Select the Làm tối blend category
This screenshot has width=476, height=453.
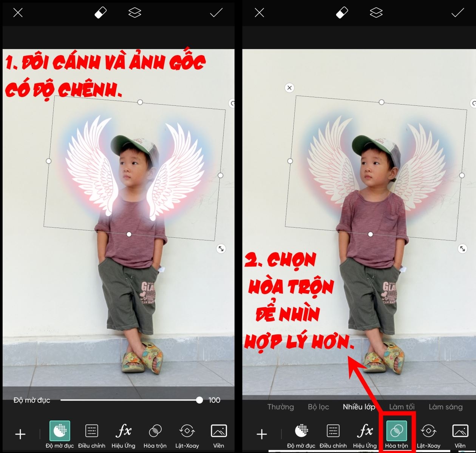[402, 407]
